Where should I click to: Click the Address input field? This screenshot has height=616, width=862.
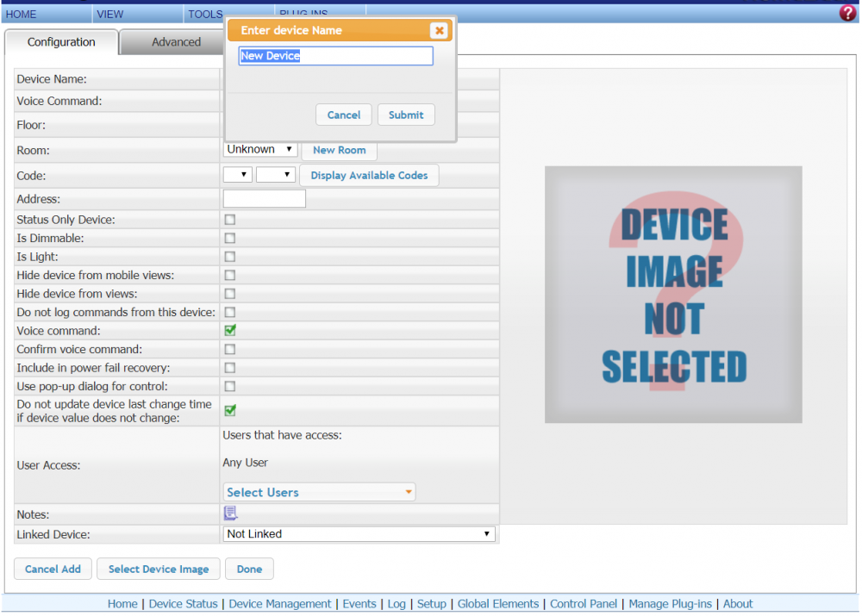click(264, 199)
